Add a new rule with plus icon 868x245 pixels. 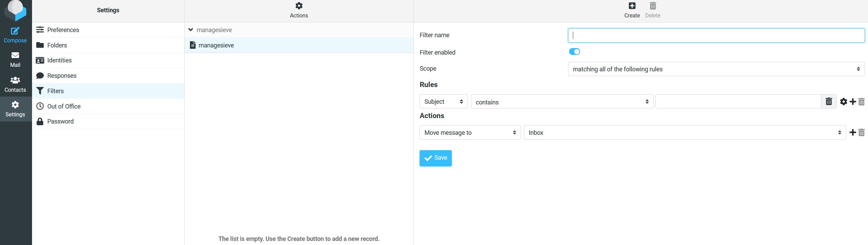(853, 102)
